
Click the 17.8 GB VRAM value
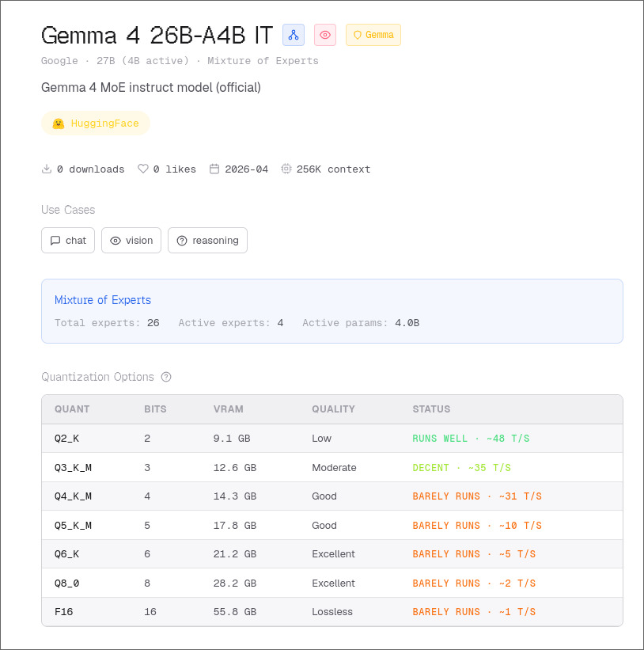pyautogui.click(x=235, y=526)
